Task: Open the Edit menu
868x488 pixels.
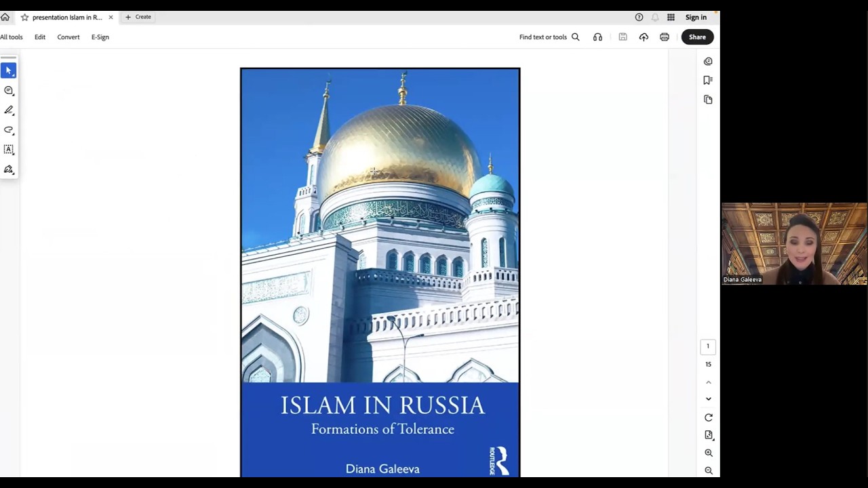Action: pos(40,37)
